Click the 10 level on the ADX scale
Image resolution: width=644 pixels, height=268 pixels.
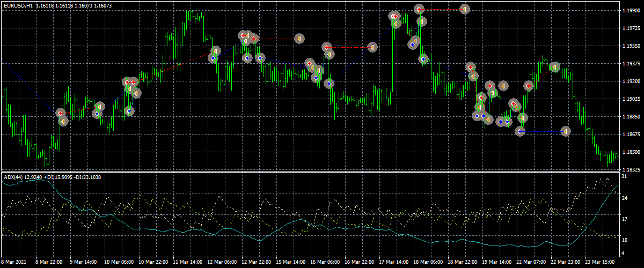click(x=625, y=239)
